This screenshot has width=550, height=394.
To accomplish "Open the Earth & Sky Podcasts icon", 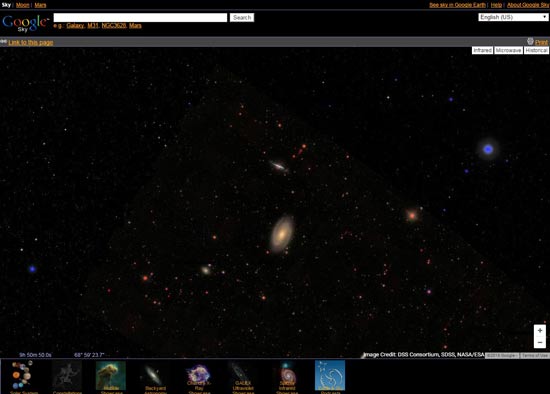I will (x=330, y=375).
